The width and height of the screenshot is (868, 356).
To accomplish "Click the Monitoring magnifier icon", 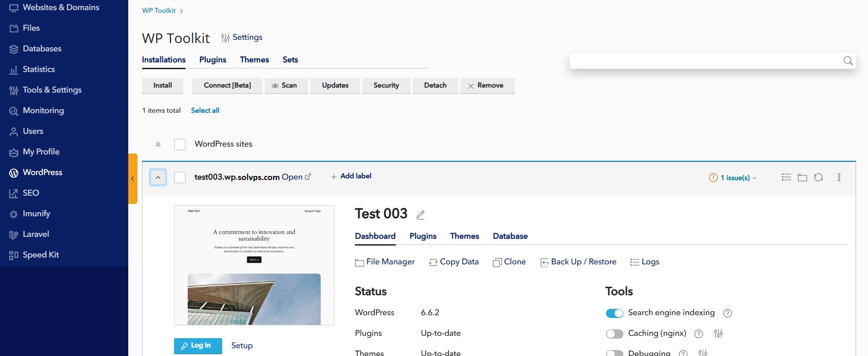I will (x=14, y=111).
